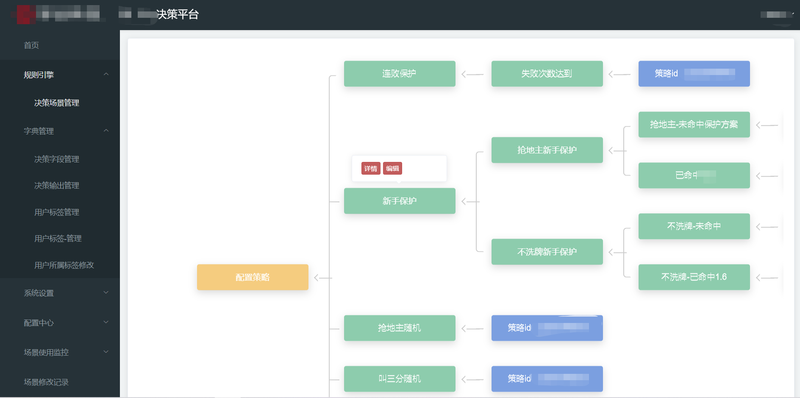Select the yellow 配置策略 root node
The image size is (800, 398).
(253, 278)
